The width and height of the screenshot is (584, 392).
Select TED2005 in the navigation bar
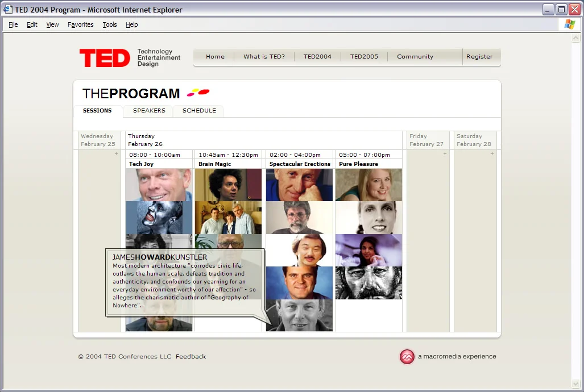tap(363, 56)
